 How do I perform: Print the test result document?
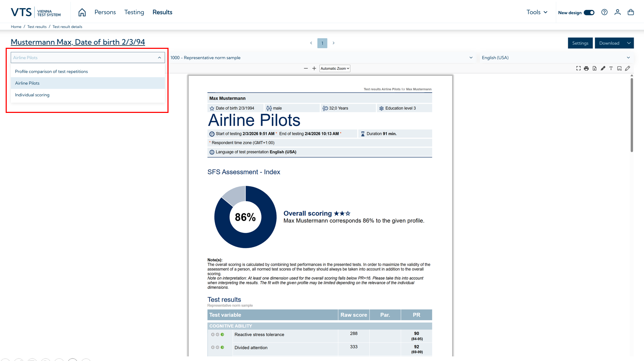(x=586, y=68)
